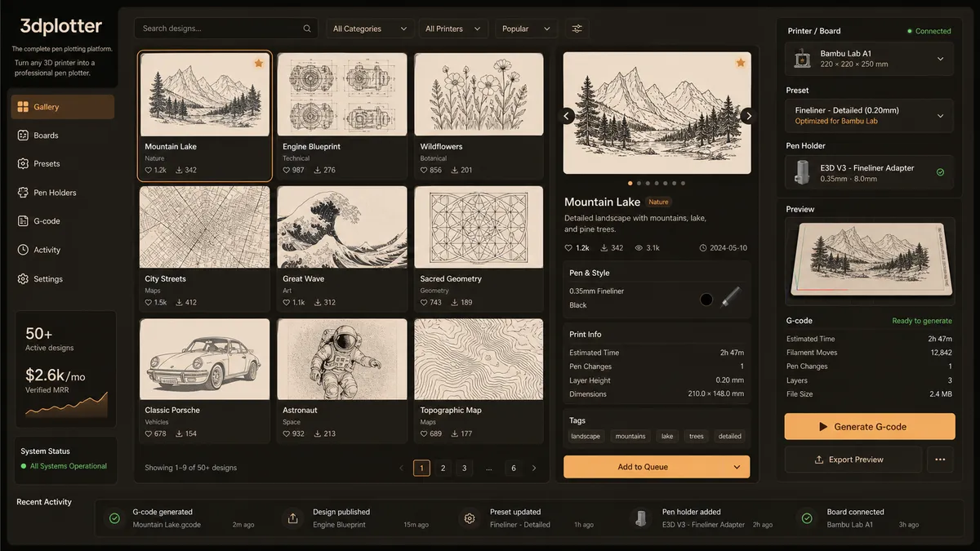The width and height of the screenshot is (980, 551).
Task: Select the Great Wave thumbnail
Action: [342, 227]
